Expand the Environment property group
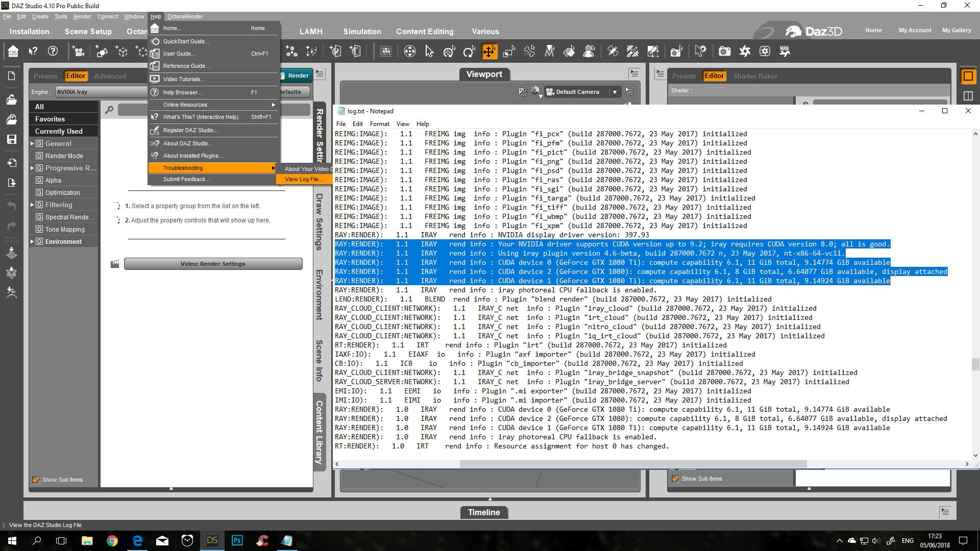This screenshot has width=980, height=551. pyautogui.click(x=32, y=242)
